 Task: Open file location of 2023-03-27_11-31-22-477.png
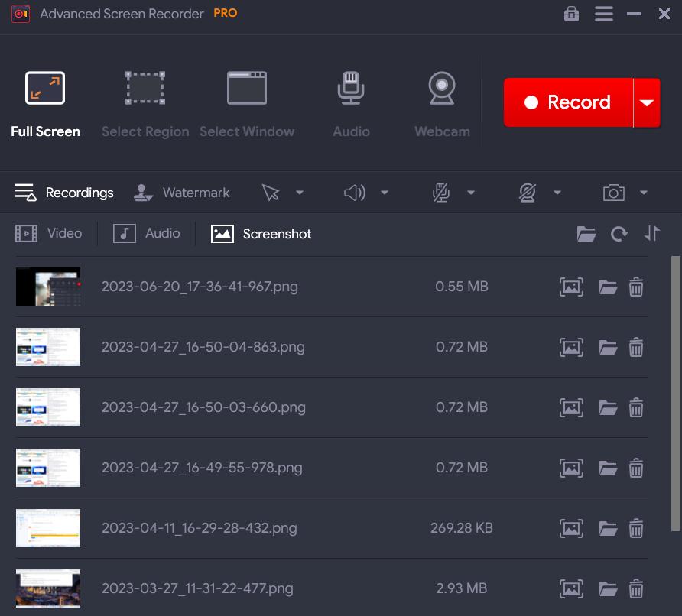(608, 589)
